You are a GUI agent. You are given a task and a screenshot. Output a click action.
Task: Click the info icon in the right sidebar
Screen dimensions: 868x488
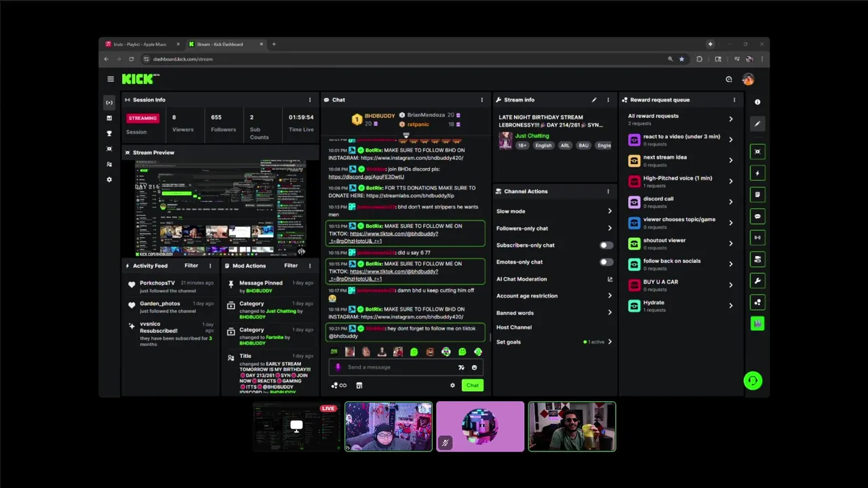pyautogui.click(x=757, y=102)
